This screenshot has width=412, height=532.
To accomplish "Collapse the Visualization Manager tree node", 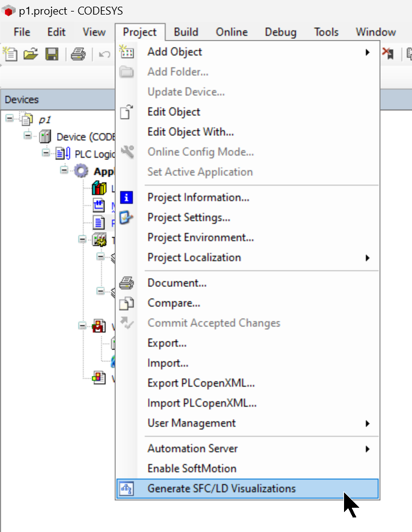I will (x=82, y=326).
